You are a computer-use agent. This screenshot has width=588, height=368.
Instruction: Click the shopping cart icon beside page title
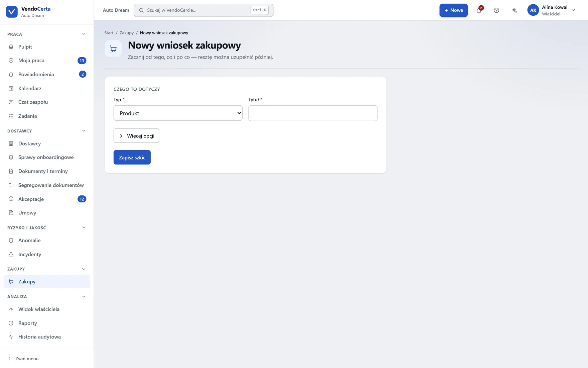113,49
